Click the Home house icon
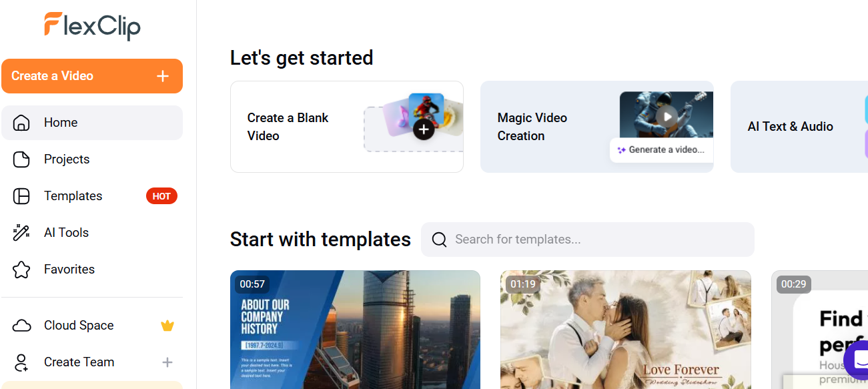Screen dimensions: 868x389 pos(22,123)
